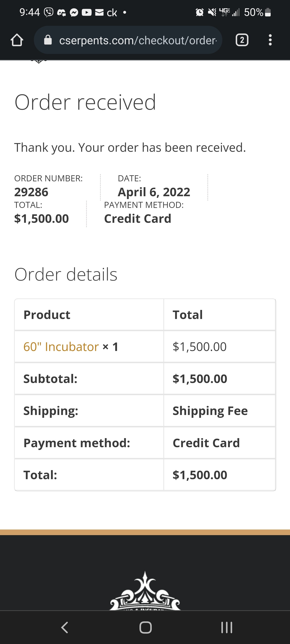Image resolution: width=290 pixels, height=644 pixels.
Task: Tap the crown logo in the footer
Action: pos(145,591)
